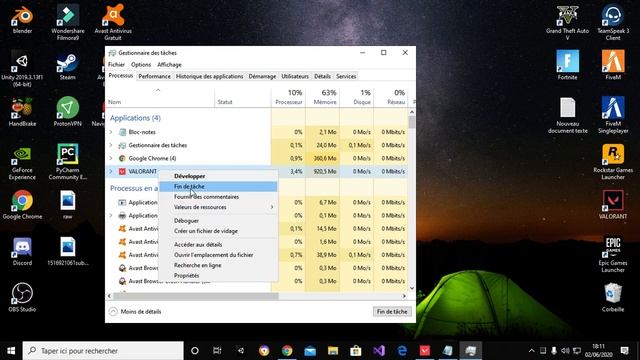Switch to the Performance tab

tap(154, 76)
